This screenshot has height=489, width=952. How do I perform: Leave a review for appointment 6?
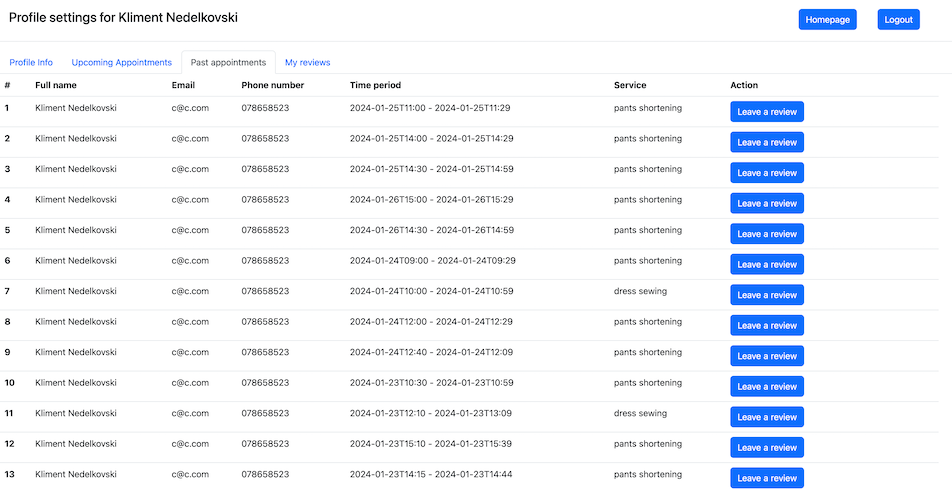pos(767,264)
